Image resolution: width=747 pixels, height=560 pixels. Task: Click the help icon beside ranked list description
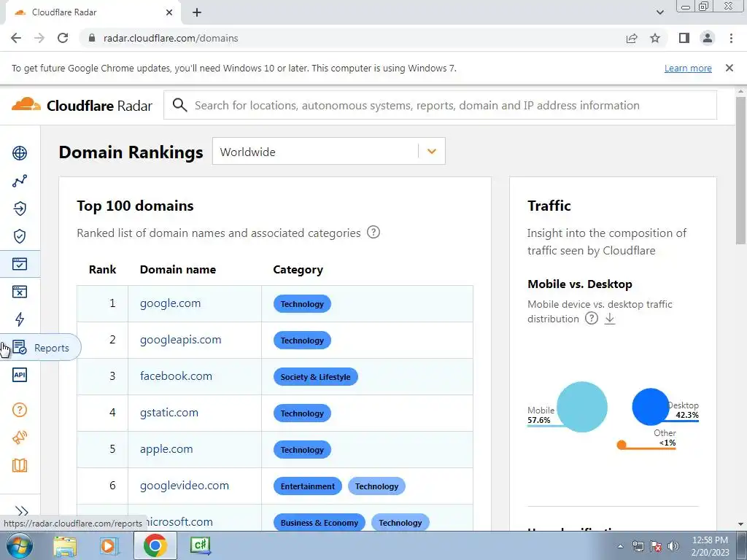tap(373, 233)
